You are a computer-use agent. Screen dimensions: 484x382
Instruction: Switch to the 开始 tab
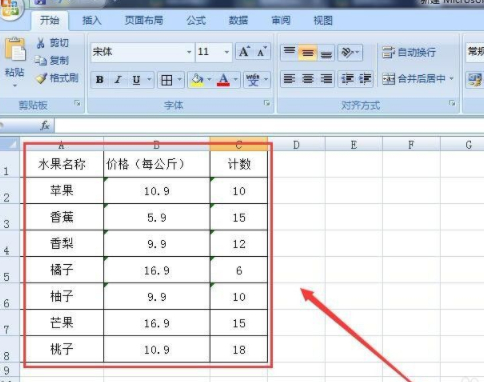[x=49, y=20]
